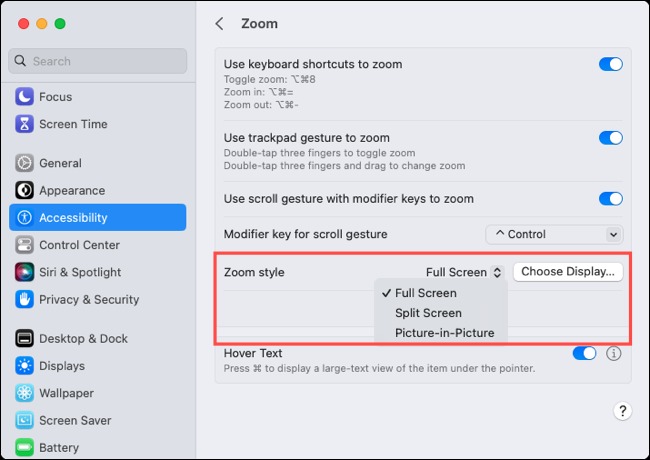Click the Hover Text info icon

click(x=614, y=353)
